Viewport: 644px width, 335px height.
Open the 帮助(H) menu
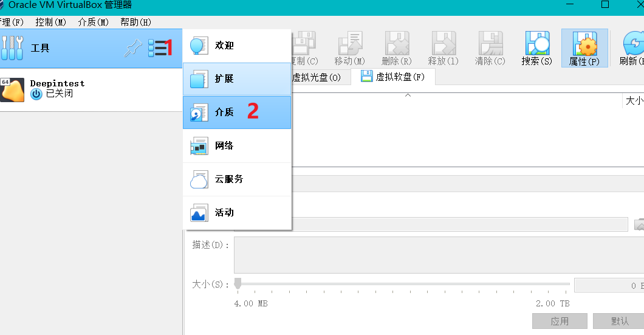[x=135, y=22]
